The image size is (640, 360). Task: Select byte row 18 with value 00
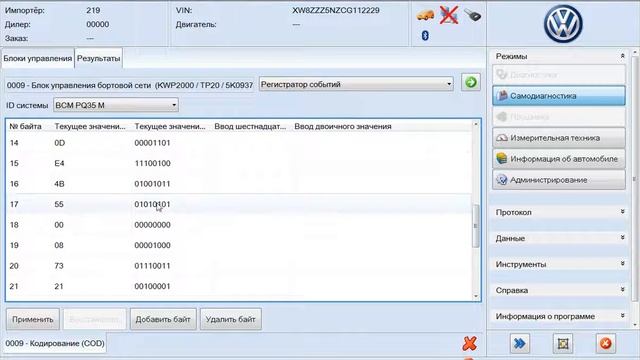239,225
